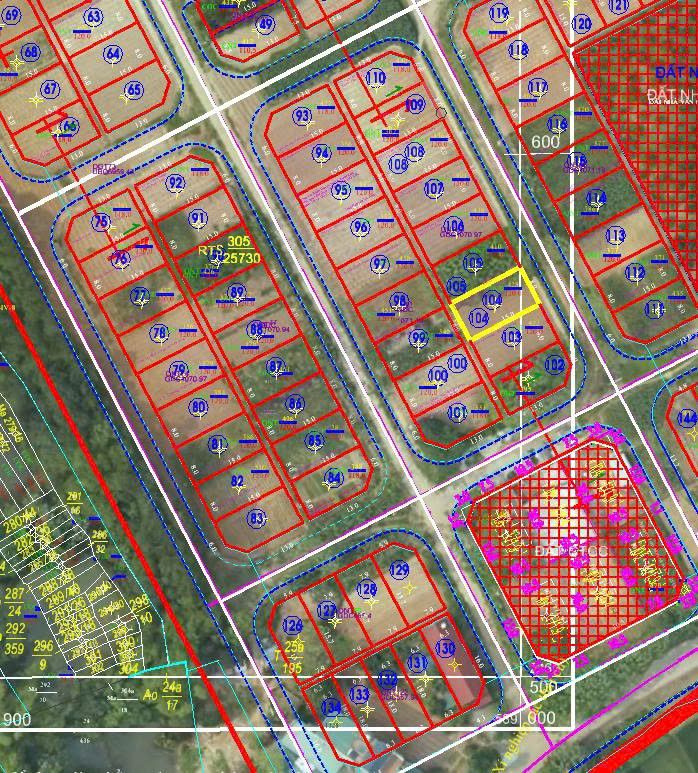Click the lot 126 circled label

[x=292, y=626]
